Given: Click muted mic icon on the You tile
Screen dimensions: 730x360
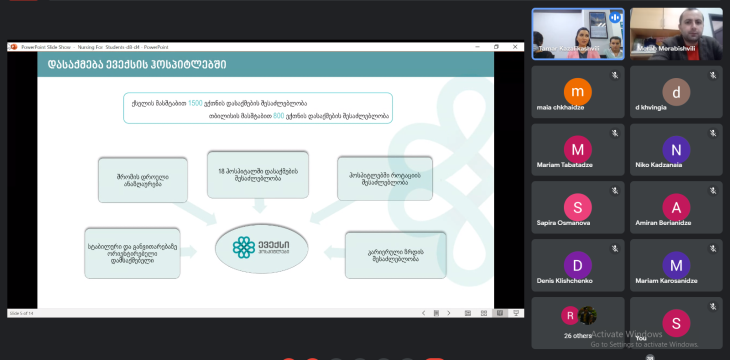Looking at the screenshot, I should [x=713, y=306].
